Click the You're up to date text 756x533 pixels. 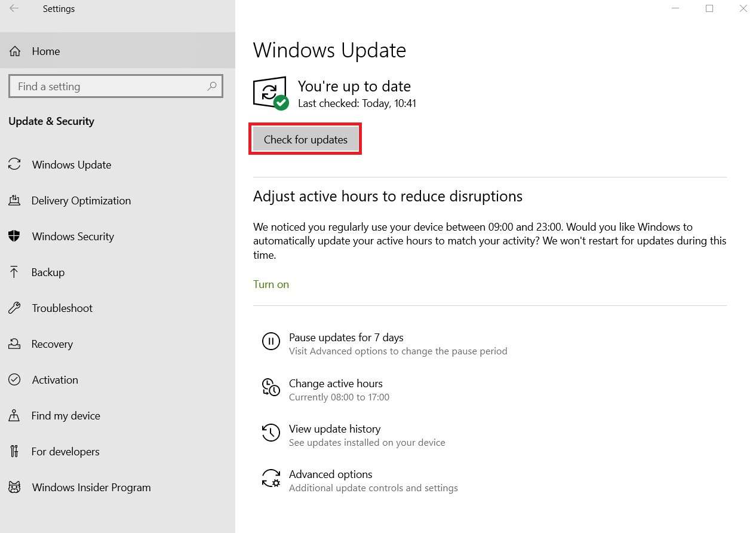pos(354,86)
